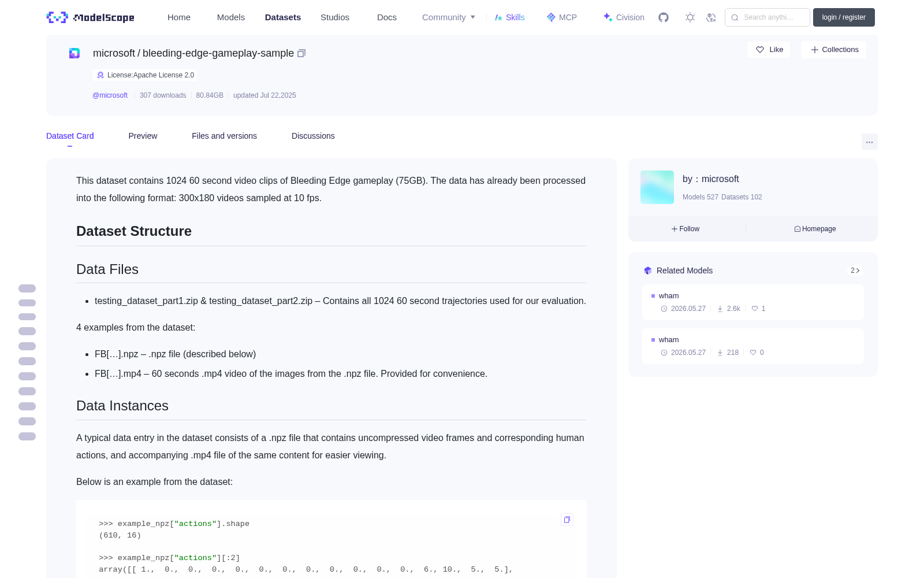The width and height of the screenshot is (924, 578).
Task: Like this dataset
Action: pyautogui.click(x=769, y=50)
